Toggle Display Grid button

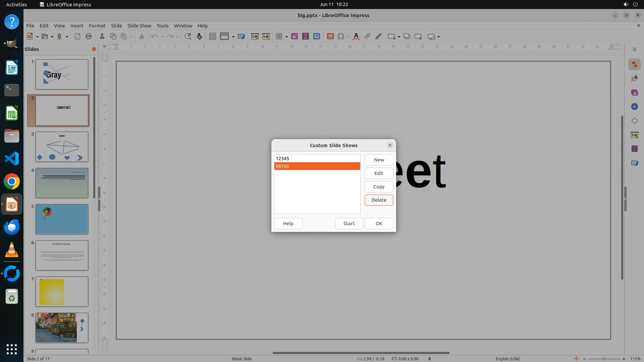(213, 37)
